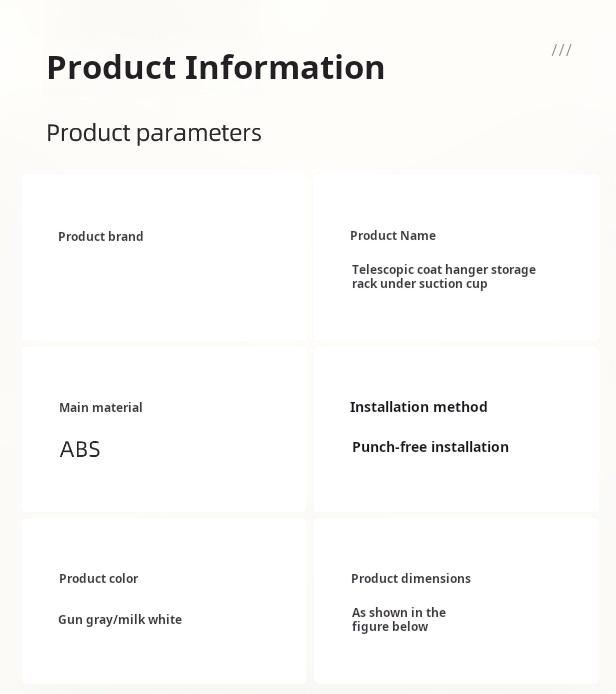Click the Product parameters subheading
The image size is (616, 694).
[154, 133]
